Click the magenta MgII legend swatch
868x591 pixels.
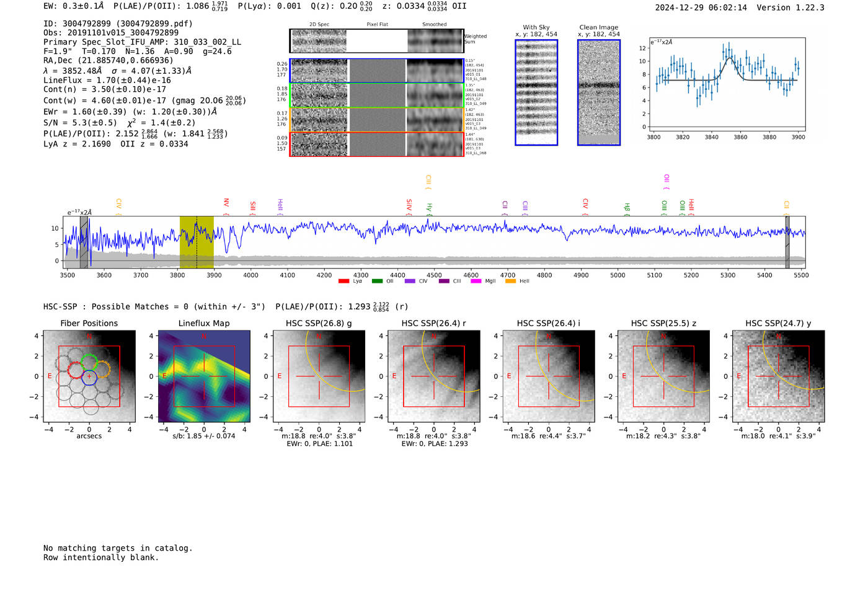476,281
